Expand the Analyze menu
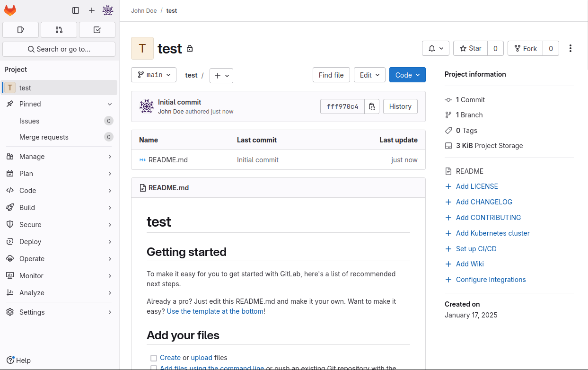 tap(59, 293)
